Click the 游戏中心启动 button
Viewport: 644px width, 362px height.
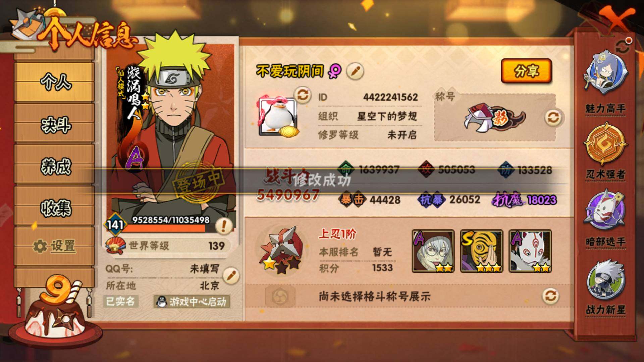pos(192,302)
